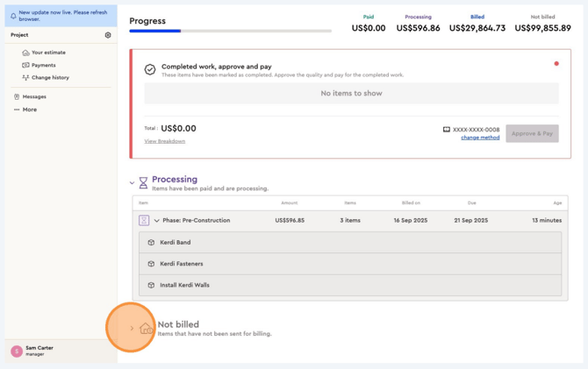Viewport: 588px width, 369px height.
Task: Click Sam Carter avatar
Action: (16, 351)
